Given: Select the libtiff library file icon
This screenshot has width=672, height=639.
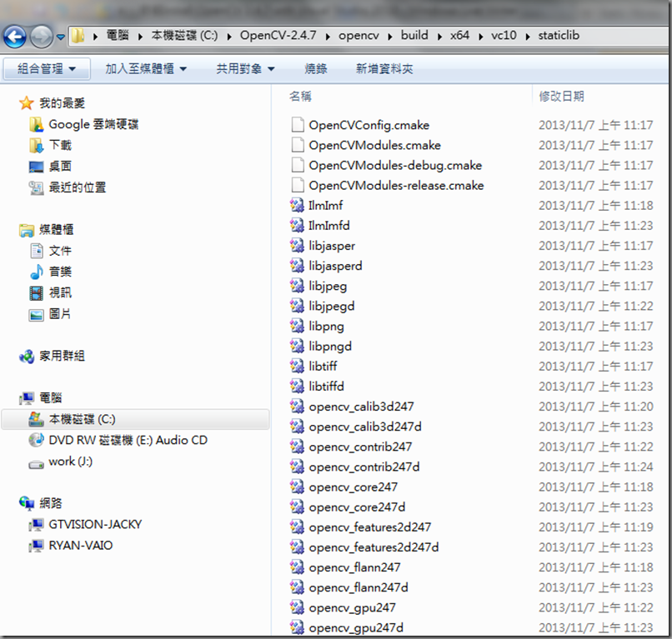Looking at the screenshot, I should (x=297, y=367).
